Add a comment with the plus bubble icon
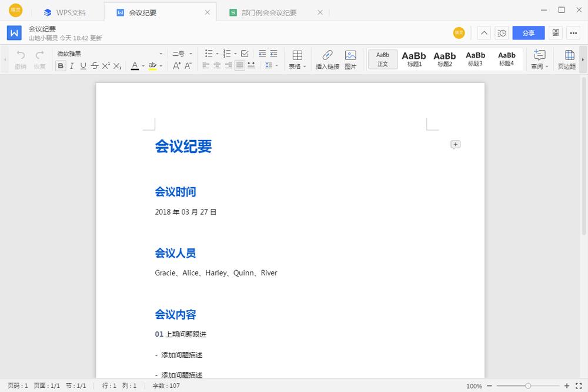 [x=455, y=145]
